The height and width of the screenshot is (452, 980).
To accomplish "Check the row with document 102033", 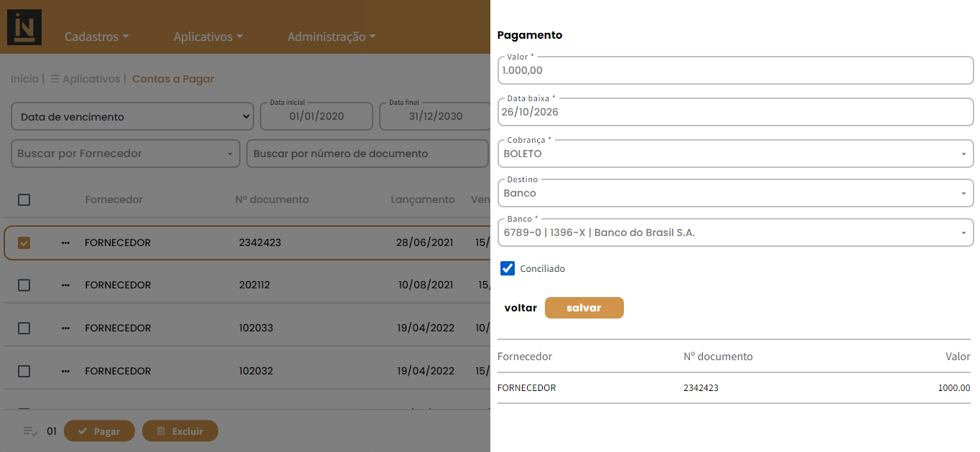I will [24, 328].
